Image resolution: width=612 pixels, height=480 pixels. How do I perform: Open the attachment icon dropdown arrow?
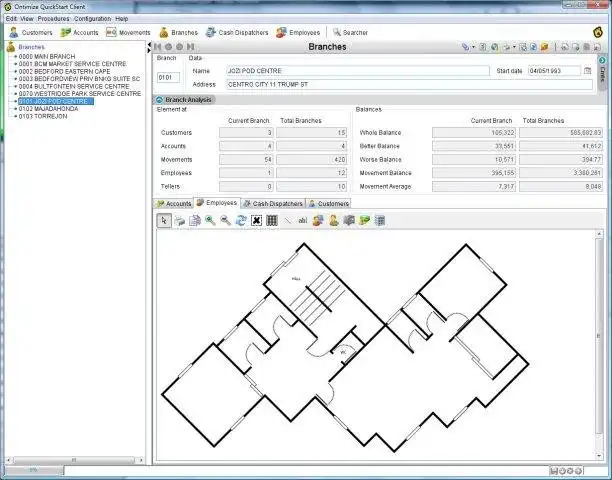click(x=473, y=47)
